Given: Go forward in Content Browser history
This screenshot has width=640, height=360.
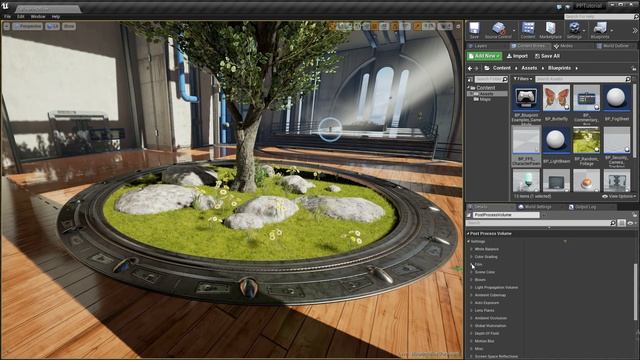Looking at the screenshot, I should coord(476,68).
